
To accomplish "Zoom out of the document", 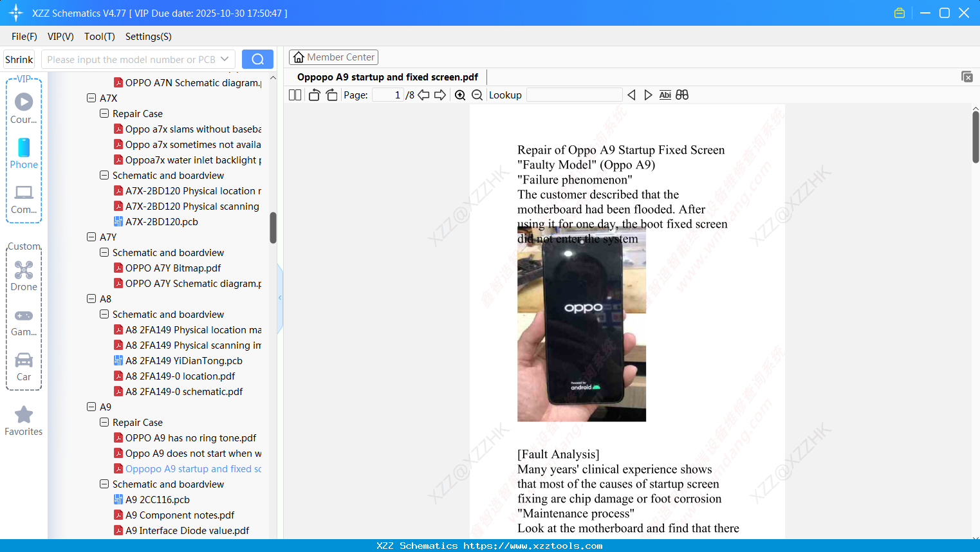I will (x=477, y=95).
